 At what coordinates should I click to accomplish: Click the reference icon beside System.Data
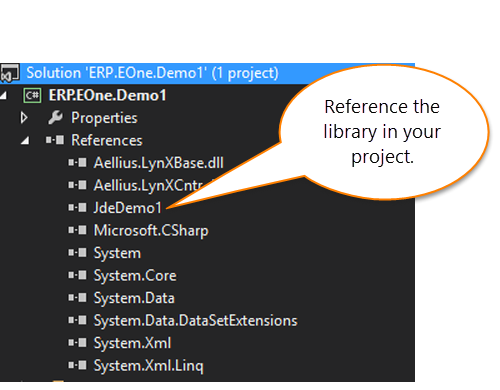77,298
